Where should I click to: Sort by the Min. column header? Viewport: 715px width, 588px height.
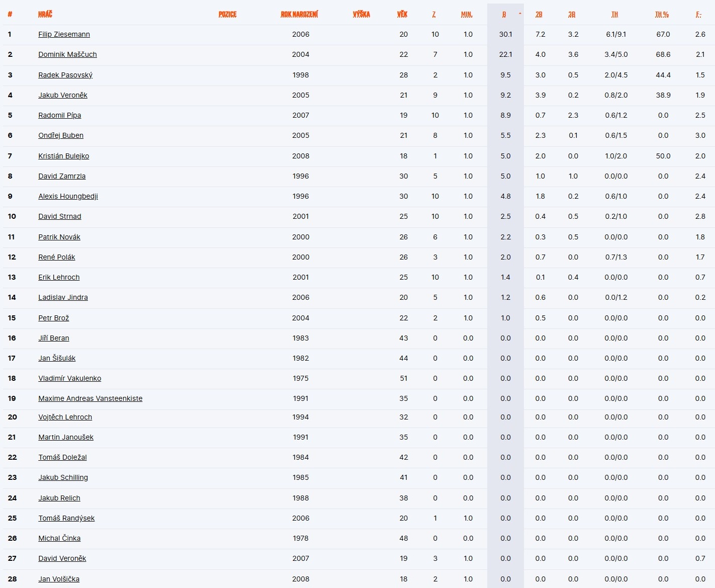[467, 15]
